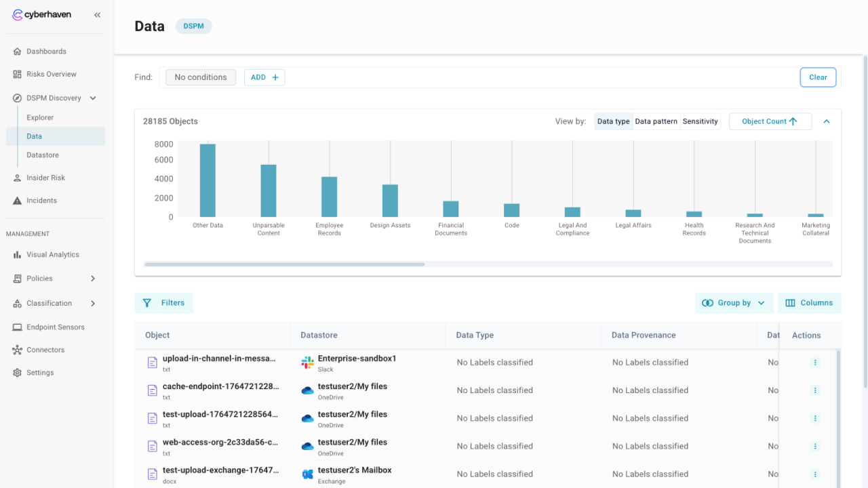This screenshot has height=488, width=868.
Task: Go to Datastore under DSPM Discovery
Action: (43, 155)
